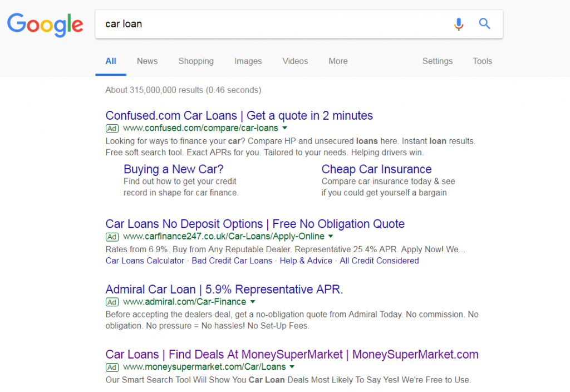The width and height of the screenshot is (570, 392).
Task: Click 'Before accepting the dealers deal' description
Action: [x=292, y=320]
